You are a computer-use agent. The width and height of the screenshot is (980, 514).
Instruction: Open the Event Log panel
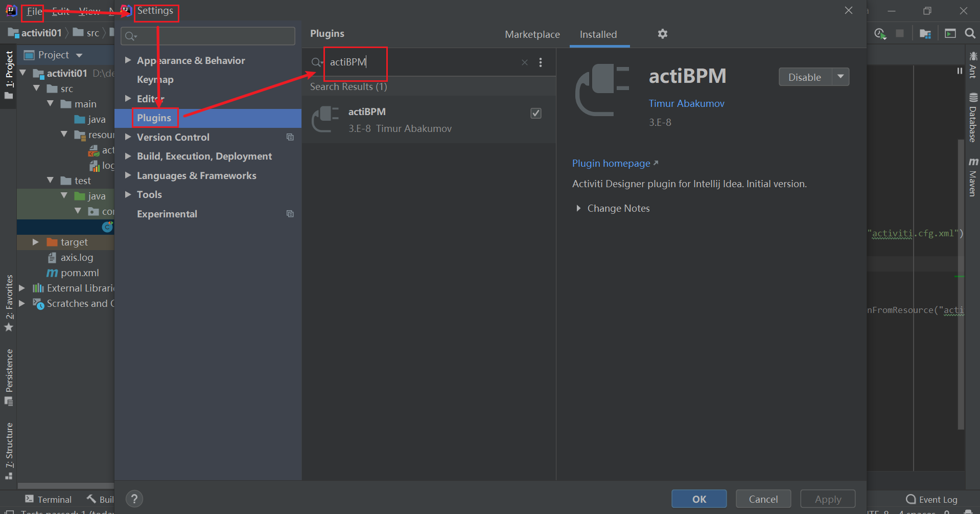point(931,499)
